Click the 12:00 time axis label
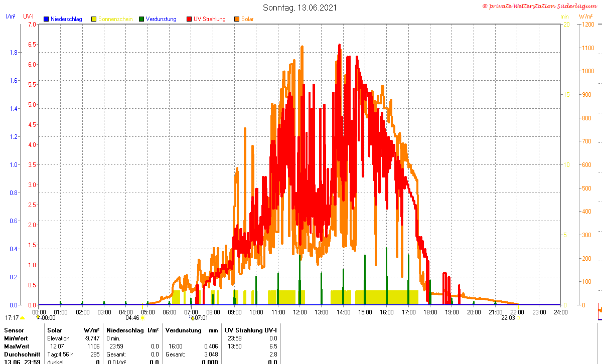Screen dimensions: 602x364 point(299,312)
